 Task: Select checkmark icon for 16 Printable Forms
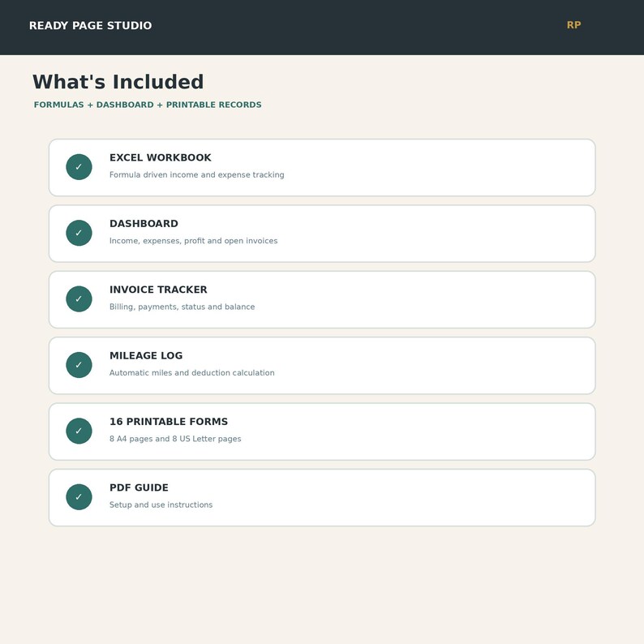(79, 431)
